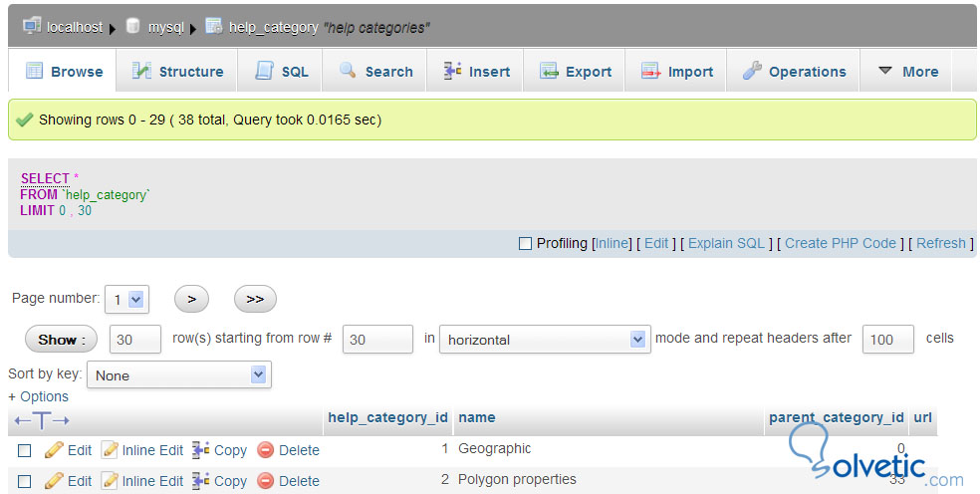
Task: Click the repeat headers cell count field
Action: pos(887,340)
